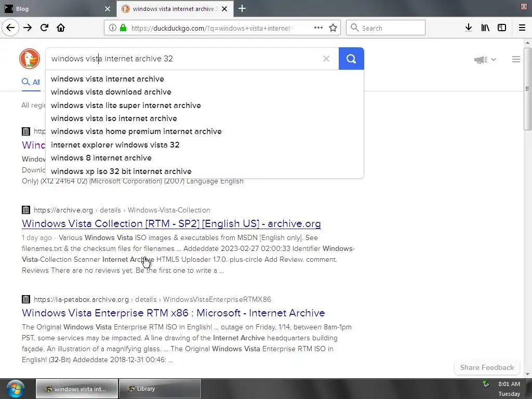Open Windows Vista Enterprise RTM x86 result
The height and width of the screenshot is (399, 532).
174,313
